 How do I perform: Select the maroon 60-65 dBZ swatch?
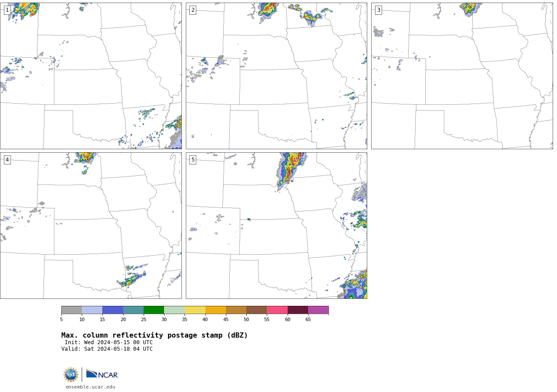point(298,310)
